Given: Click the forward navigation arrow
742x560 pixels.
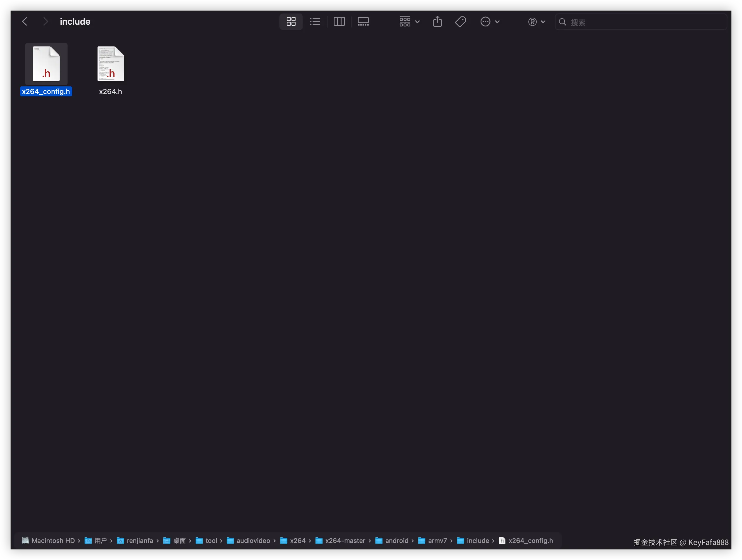Looking at the screenshot, I should 46,22.
